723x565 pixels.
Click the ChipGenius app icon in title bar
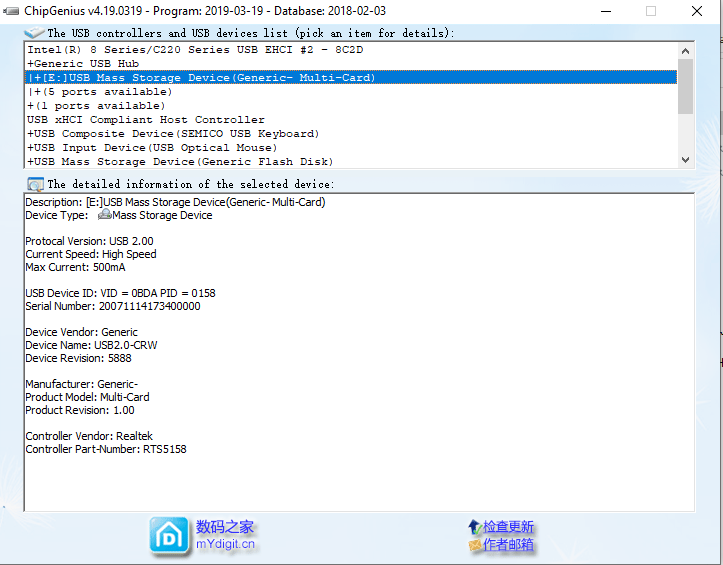tap(11, 11)
